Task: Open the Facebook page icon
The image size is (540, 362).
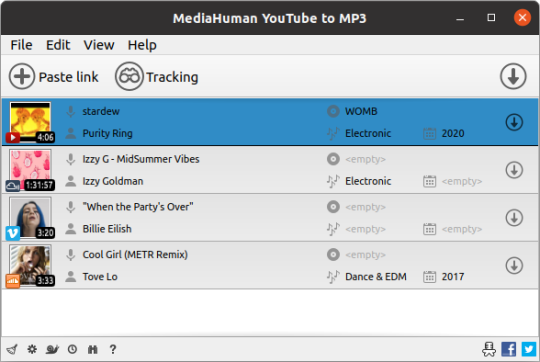Action: (509, 349)
